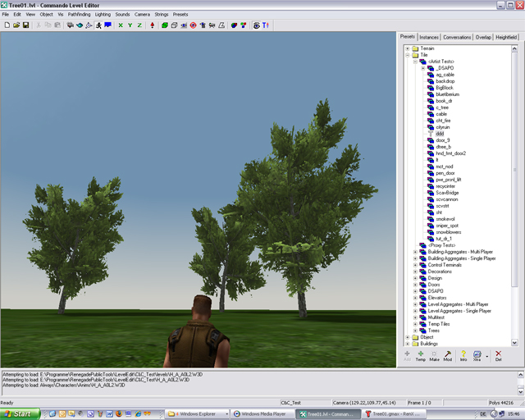525x420 pixels.
Task: Click the Xtra options icon
Action: 477,355
